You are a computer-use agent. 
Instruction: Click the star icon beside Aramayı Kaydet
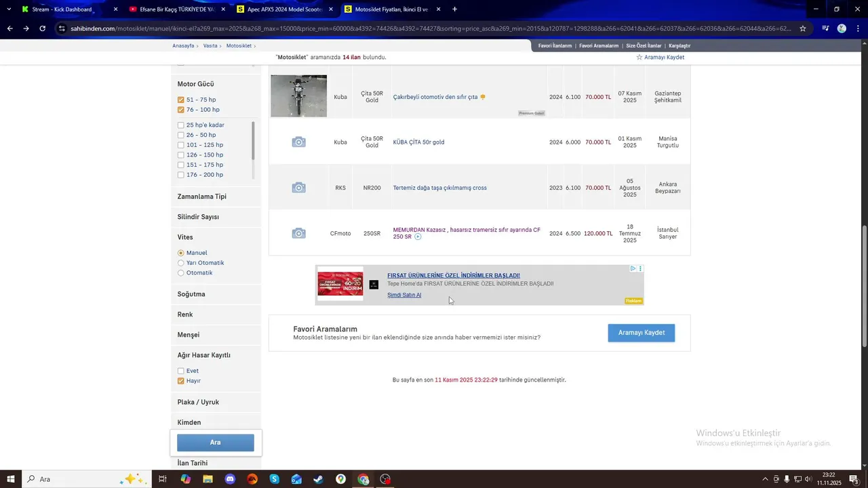point(639,58)
